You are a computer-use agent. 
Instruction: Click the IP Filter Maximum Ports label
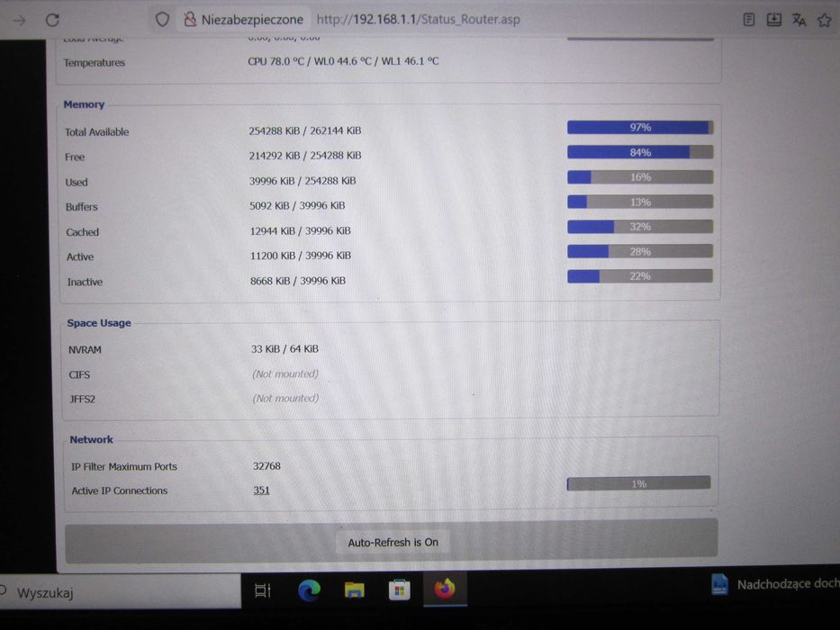124,466
